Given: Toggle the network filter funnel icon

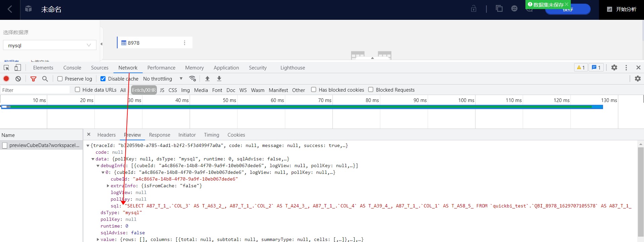Looking at the screenshot, I should pos(33,79).
